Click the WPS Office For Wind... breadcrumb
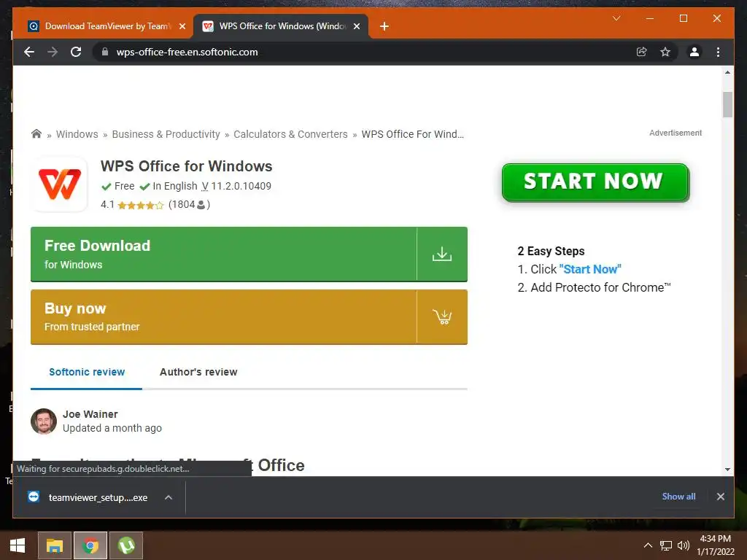This screenshot has height=560, width=747. [x=413, y=134]
